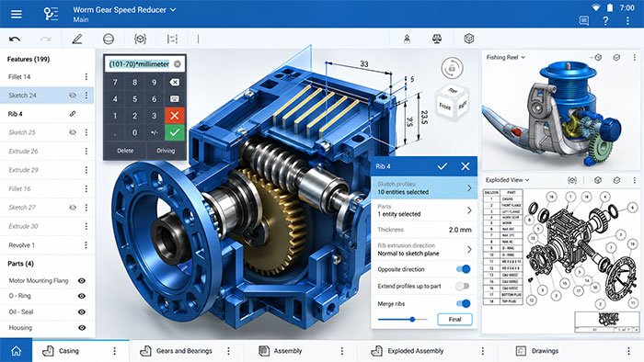Expand Worm Gear Speed Reducer title dropdown
The height and width of the screenshot is (362, 644).
pyautogui.click(x=173, y=9)
